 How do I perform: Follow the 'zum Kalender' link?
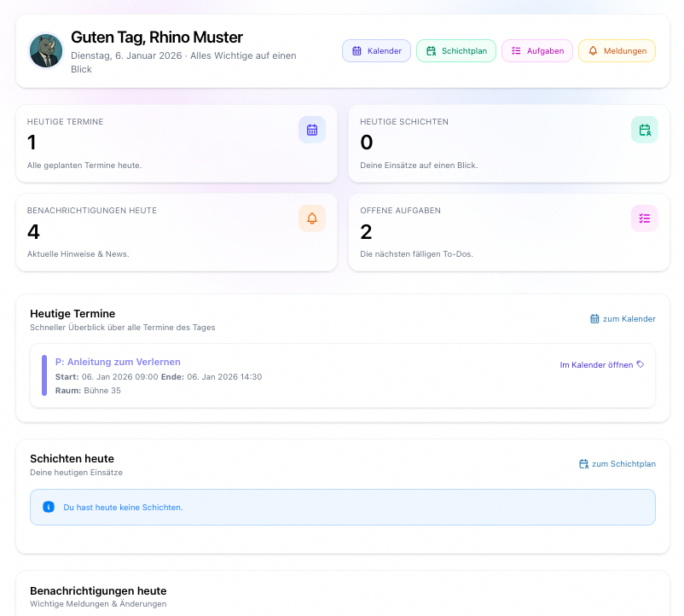coord(623,319)
